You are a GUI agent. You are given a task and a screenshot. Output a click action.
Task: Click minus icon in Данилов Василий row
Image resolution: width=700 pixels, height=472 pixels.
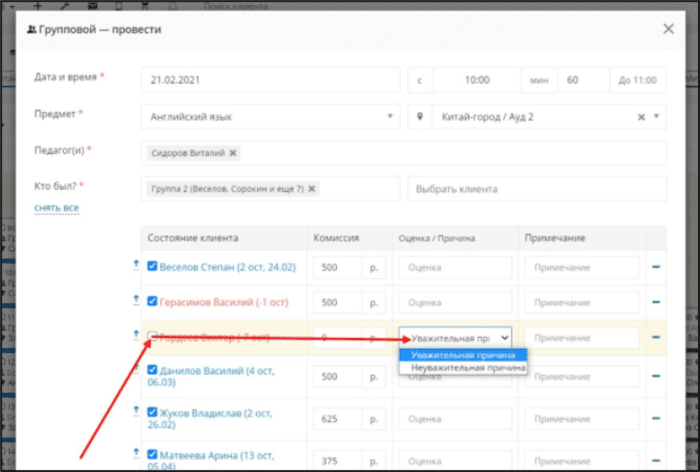coord(656,376)
